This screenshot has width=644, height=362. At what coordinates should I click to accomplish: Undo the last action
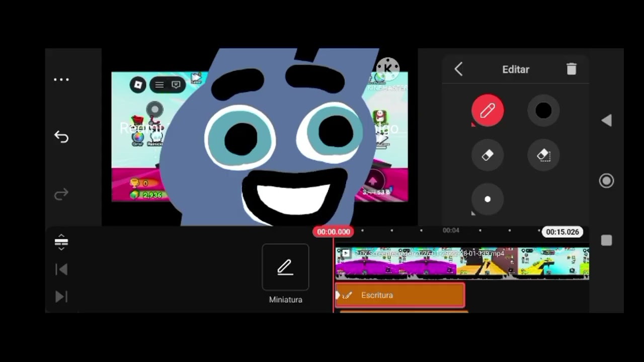61,137
